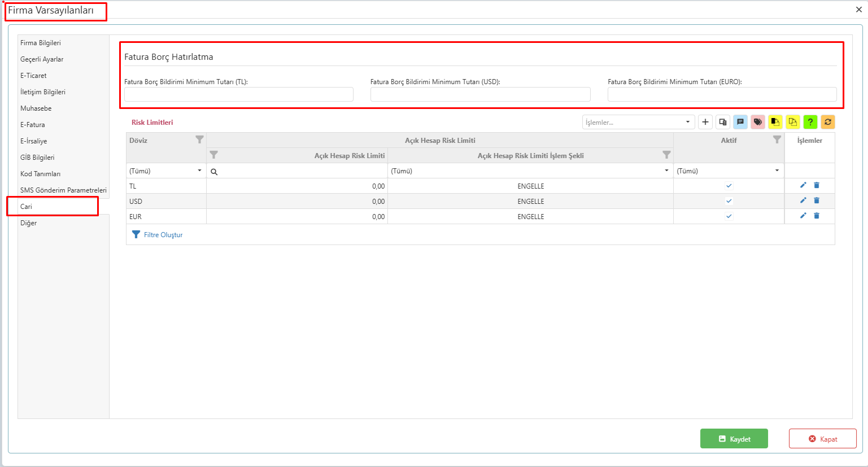Open the İşlemler... dropdown

point(638,122)
